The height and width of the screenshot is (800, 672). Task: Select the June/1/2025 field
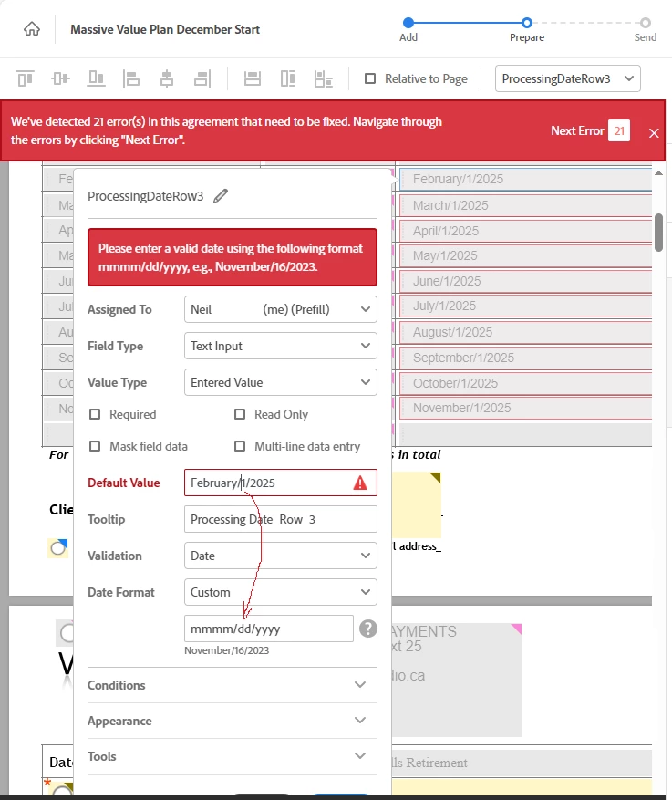(x=526, y=281)
